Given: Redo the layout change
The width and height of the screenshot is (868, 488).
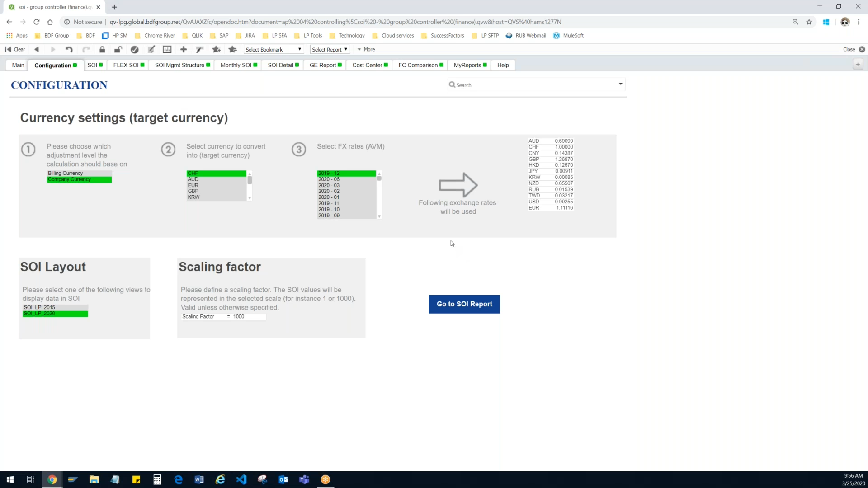Looking at the screenshot, I should pos(86,49).
